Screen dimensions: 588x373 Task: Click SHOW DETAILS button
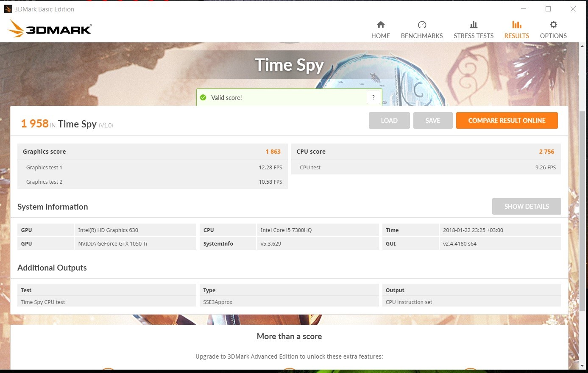click(527, 207)
